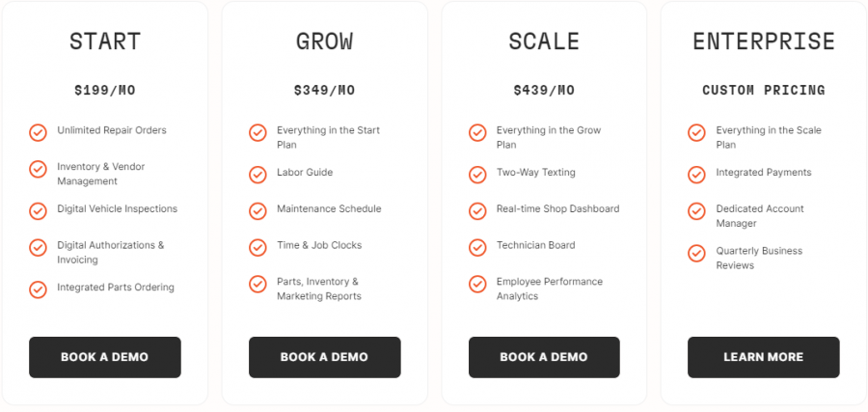
Task: Click the Two-Way Texting checkmark icon
Action: [477, 174]
